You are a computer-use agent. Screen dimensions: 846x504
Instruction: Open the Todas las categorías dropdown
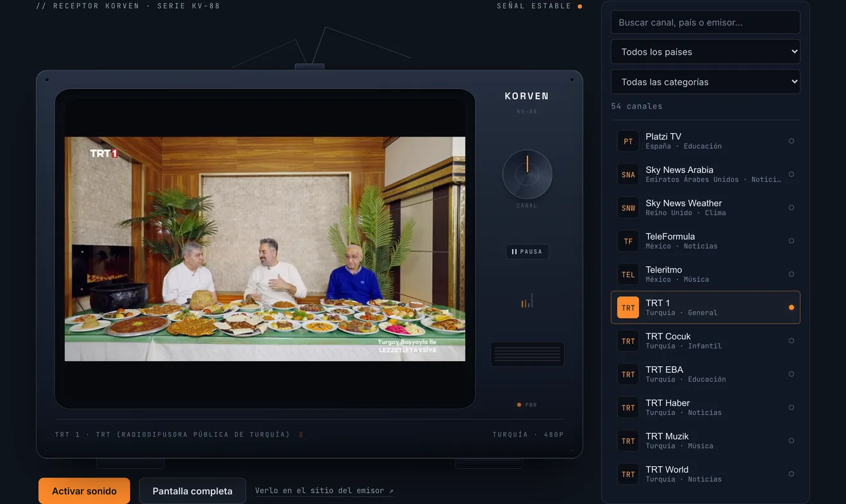click(706, 82)
